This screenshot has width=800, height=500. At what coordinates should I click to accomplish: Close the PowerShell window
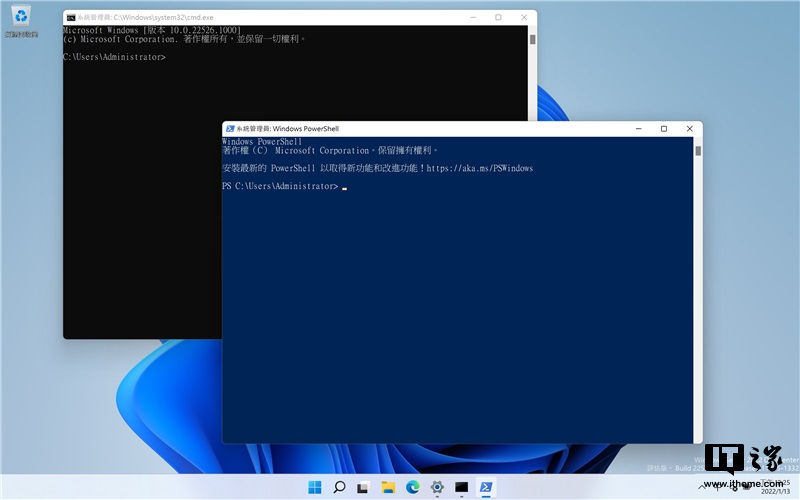click(688, 129)
